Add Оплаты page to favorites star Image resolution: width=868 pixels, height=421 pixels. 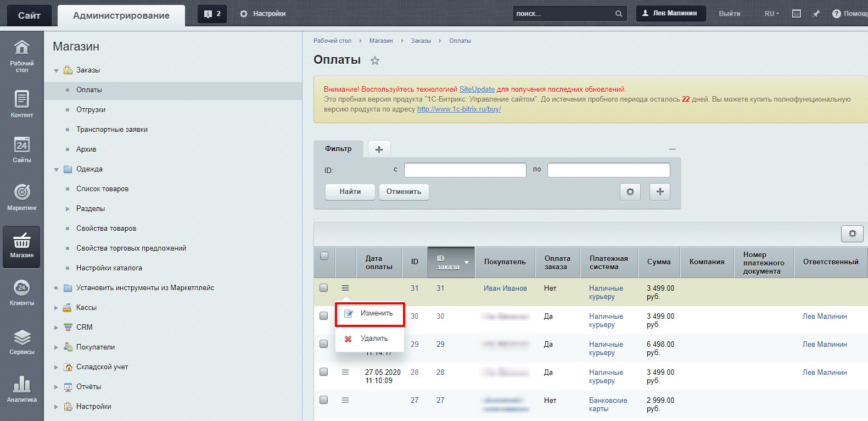click(x=375, y=60)
